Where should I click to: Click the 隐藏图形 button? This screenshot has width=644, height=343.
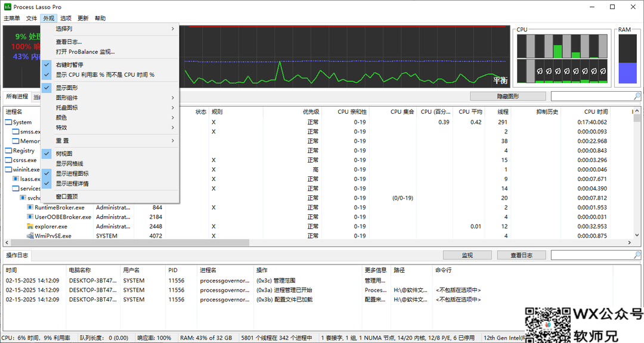[x=507, y=96]
